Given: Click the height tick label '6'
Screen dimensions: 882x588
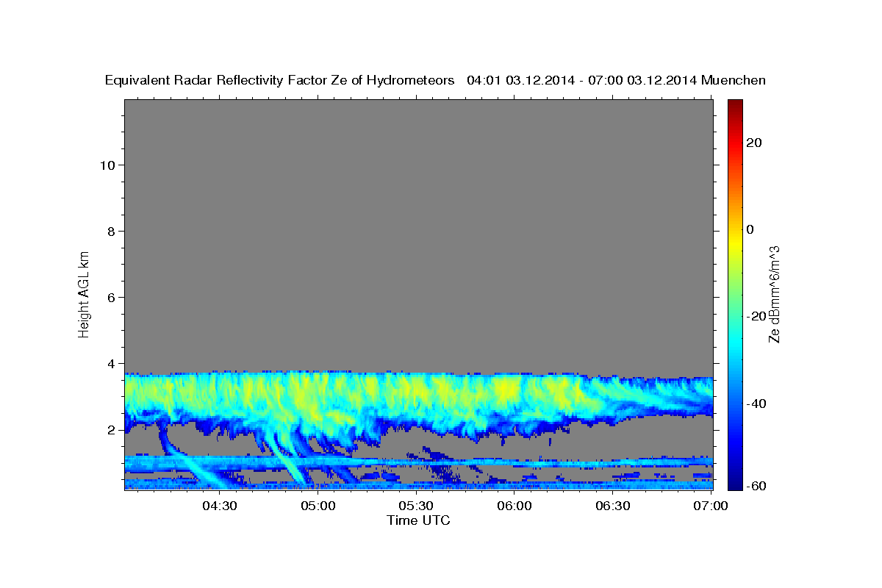Looking at the screenshot, I should coord(112,297).
